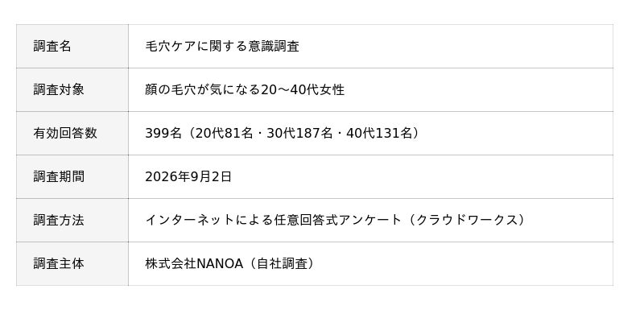Image resolution: width=644 pixels, height=310 pixels.
Task: Click the 調査対象 header cell
Action: (x=72, y=90)
